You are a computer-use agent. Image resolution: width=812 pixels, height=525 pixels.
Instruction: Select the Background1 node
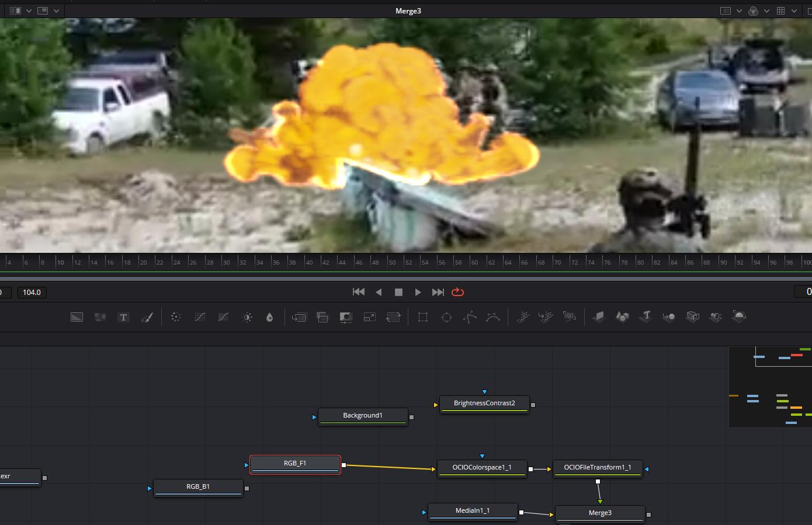[363, 416]
